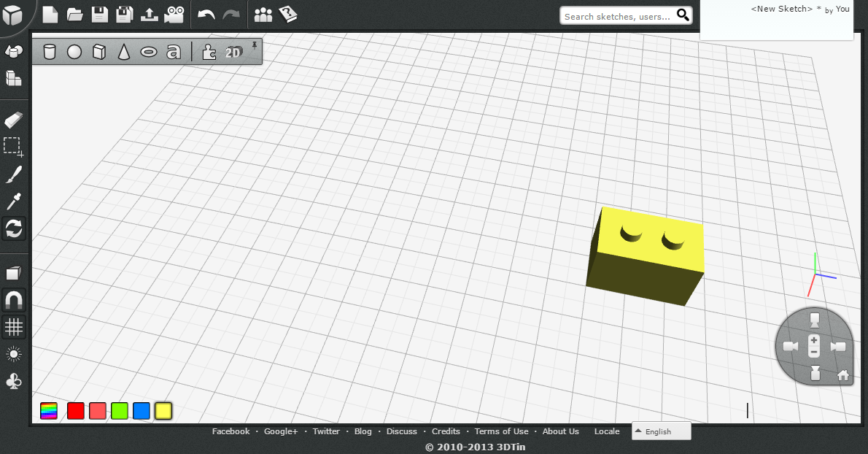Rotate camera left in navigation wheel

(x=791, y=347)
